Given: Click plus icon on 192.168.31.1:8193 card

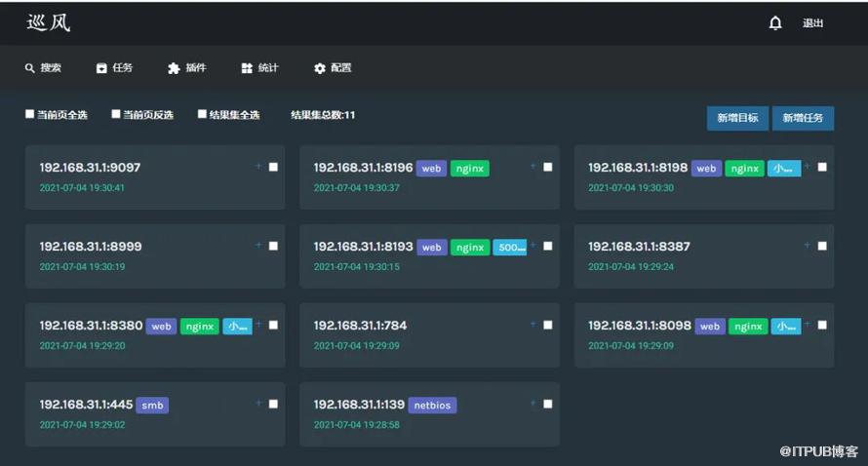Looking at the screenshot, I should coord(533,245).
